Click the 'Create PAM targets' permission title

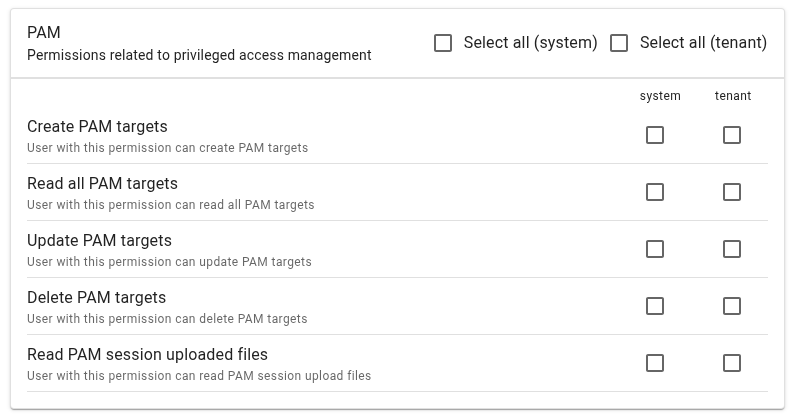click(97, 127)
